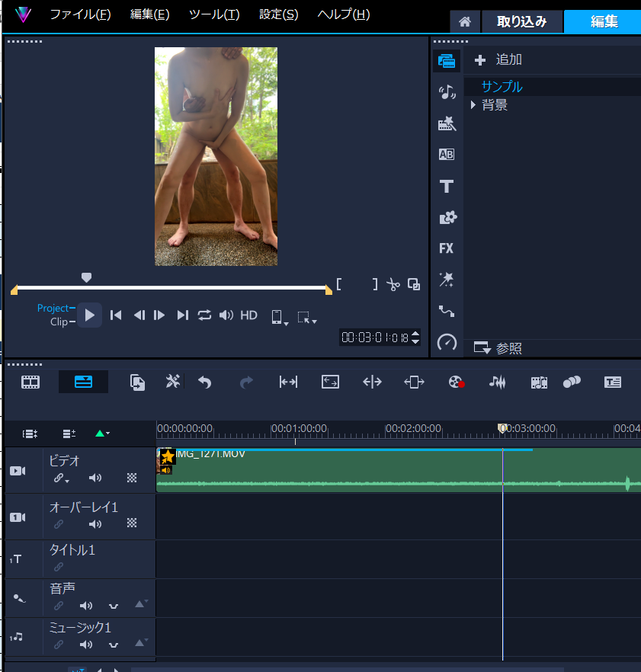Select the サンプル folder

[502, 87]
